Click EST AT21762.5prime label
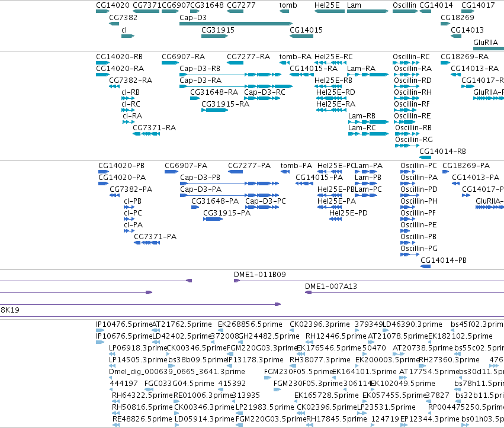The image size is (504, 428). click(x=182, y=324)
